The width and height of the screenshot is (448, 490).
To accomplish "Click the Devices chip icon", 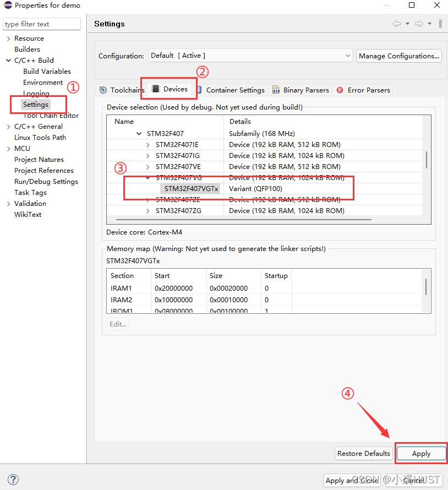I will [156, 89].
